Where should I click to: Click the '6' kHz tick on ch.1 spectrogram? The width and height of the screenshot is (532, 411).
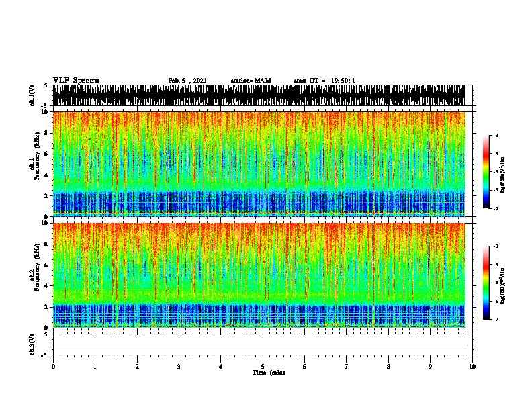[47, 154]
